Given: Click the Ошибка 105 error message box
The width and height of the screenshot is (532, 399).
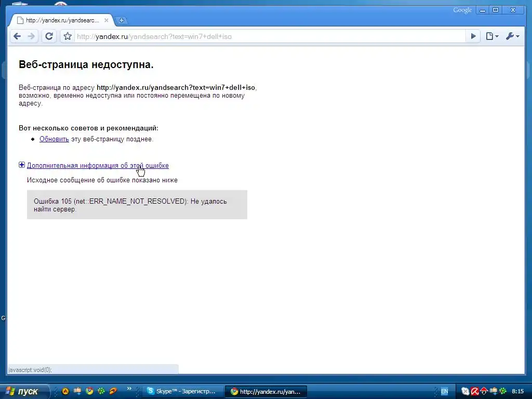Looking at the screenshot, I should coord(137,205).
